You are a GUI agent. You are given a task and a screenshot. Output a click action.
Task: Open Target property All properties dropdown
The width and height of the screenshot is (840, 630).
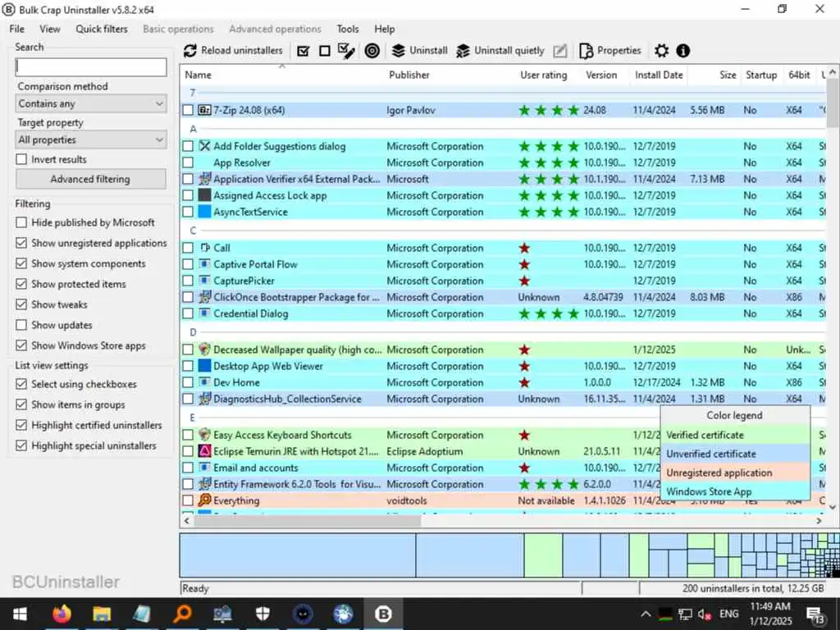click(91, 139)
